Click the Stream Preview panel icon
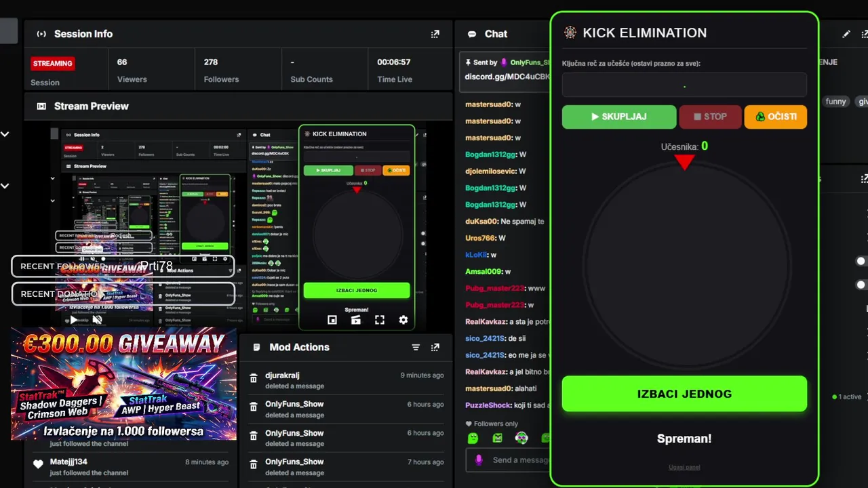 41,106
